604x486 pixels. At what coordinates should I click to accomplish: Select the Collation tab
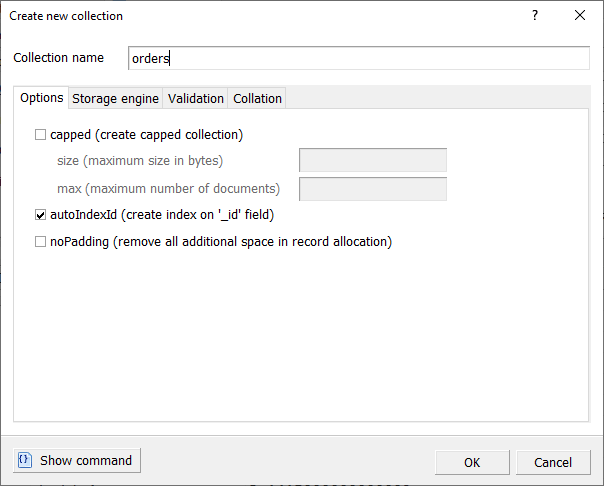click(x=257, y=98)
